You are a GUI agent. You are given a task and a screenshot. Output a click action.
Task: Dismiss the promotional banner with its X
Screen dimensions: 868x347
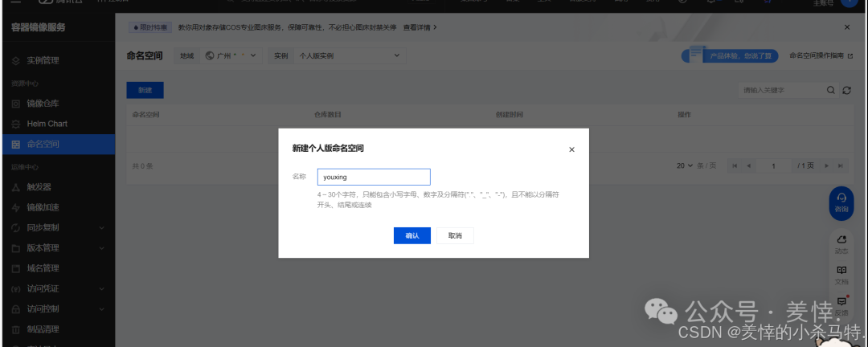847,27
